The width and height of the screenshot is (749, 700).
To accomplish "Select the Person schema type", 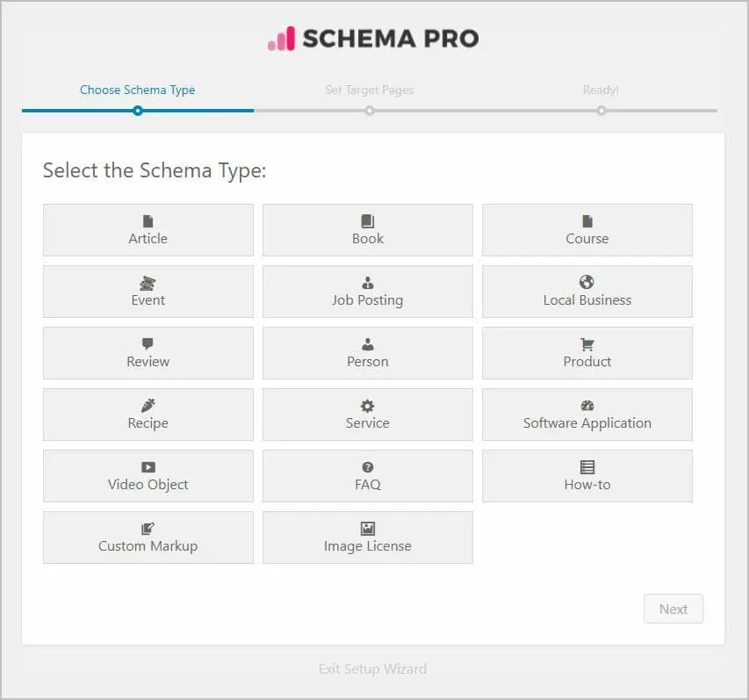I will [367, 353].
